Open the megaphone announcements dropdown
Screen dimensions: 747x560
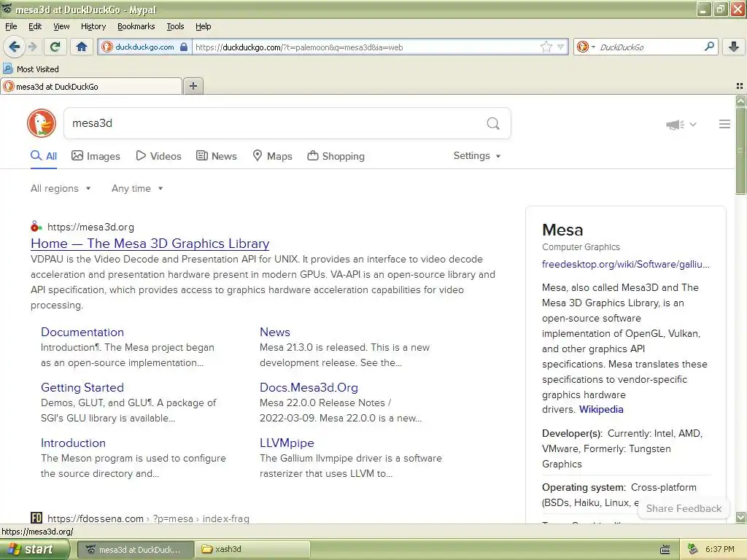pyautogui.click(x=681, y=124)
